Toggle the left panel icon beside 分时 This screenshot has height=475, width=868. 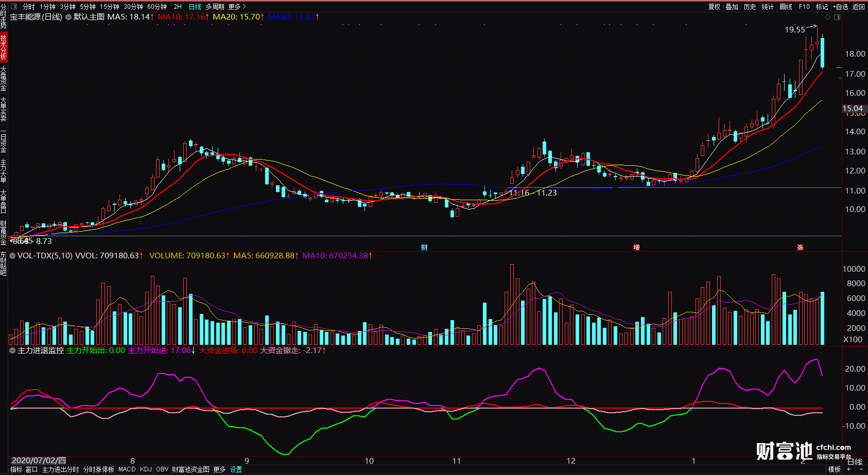[x=14, y=7]
